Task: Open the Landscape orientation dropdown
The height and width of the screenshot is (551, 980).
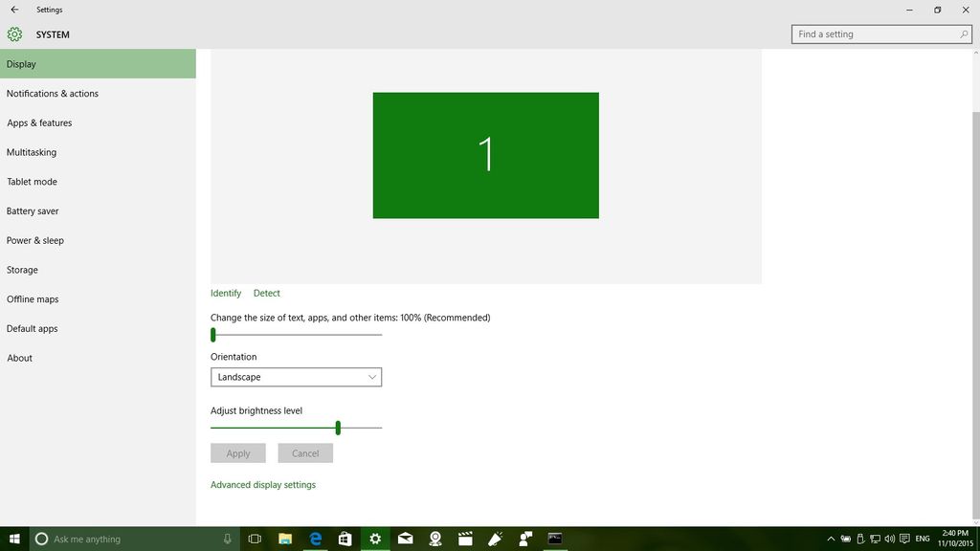Action: pyautogui.click(x=296, y=377)
